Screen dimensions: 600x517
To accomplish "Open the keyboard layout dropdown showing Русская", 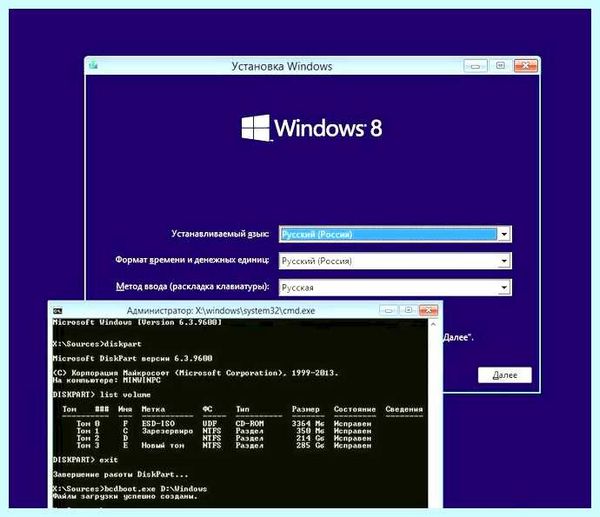I will click(504, 287).
